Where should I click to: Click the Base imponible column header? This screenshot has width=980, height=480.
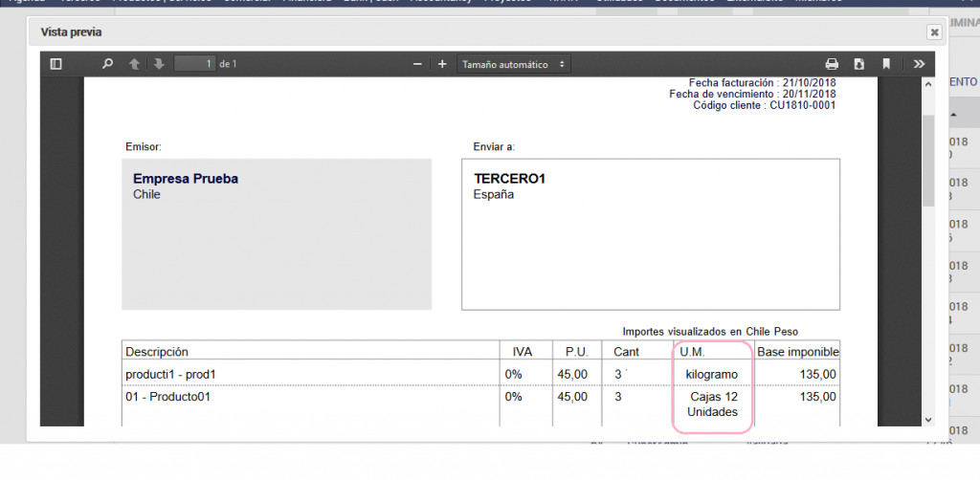tap(798, 352)
